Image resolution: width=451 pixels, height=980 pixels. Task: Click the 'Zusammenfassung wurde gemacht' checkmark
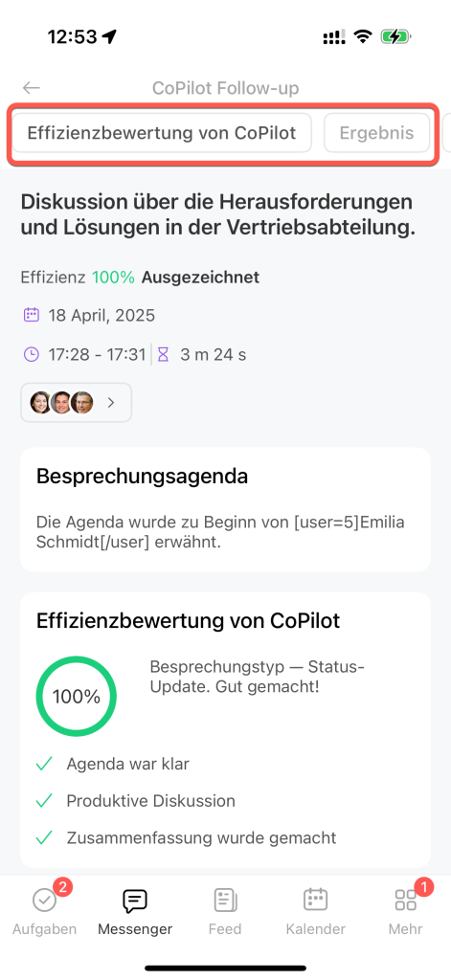(44, 837)
